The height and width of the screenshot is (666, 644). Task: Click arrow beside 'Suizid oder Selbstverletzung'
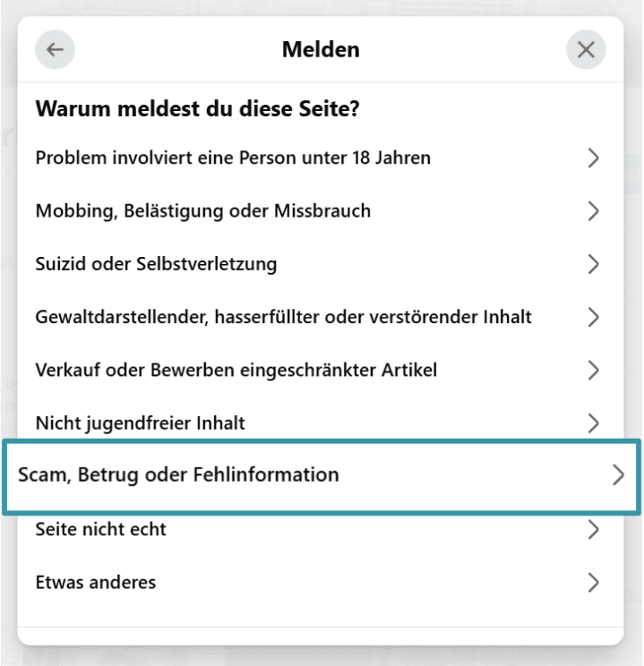(x=592, y=264)
